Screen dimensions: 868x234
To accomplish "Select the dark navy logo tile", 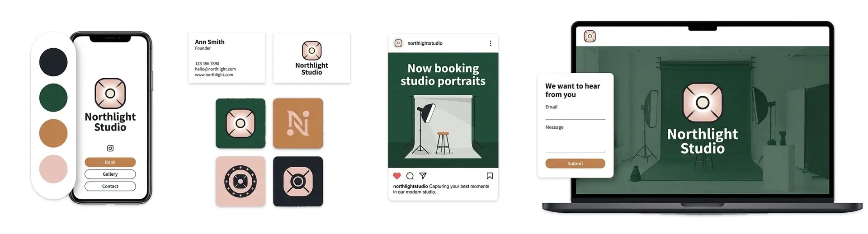I will pyautogui.click(x=298, y=182).
